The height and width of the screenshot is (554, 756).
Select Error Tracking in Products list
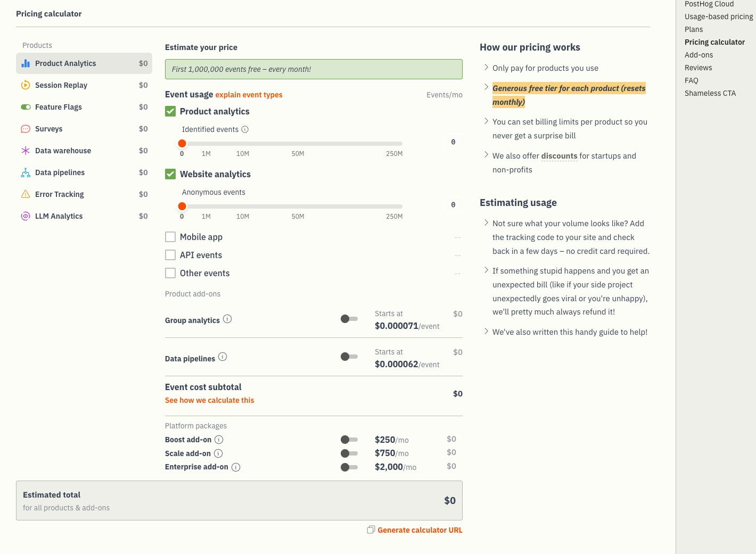(84, 194)
